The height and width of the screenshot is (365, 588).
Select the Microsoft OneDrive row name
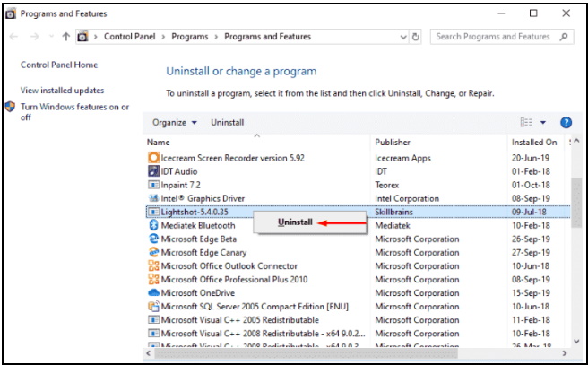197,293
